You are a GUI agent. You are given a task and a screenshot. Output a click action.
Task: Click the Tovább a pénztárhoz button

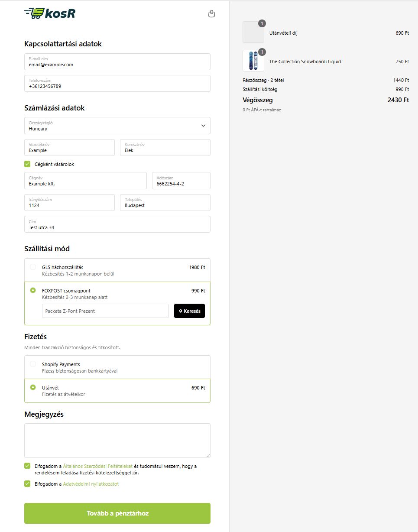point(117,513)
